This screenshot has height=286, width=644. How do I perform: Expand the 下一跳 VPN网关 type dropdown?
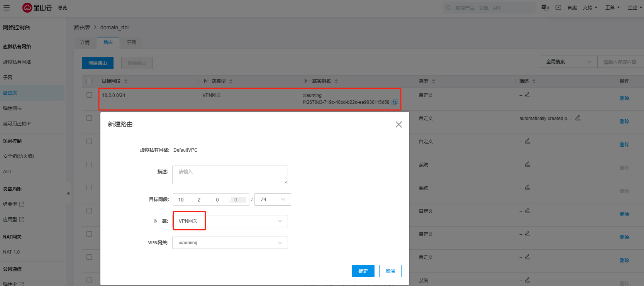(230, 221)
